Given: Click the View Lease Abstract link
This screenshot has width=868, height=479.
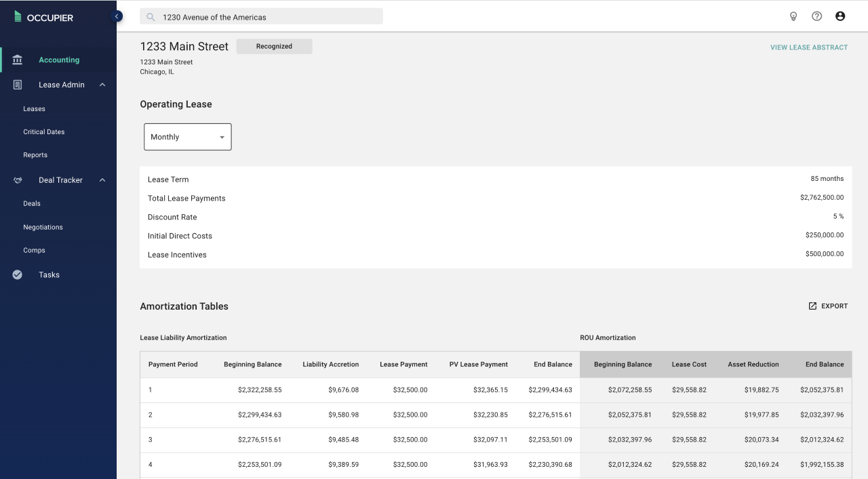Looking at the screenshot, I should point(809,47).
